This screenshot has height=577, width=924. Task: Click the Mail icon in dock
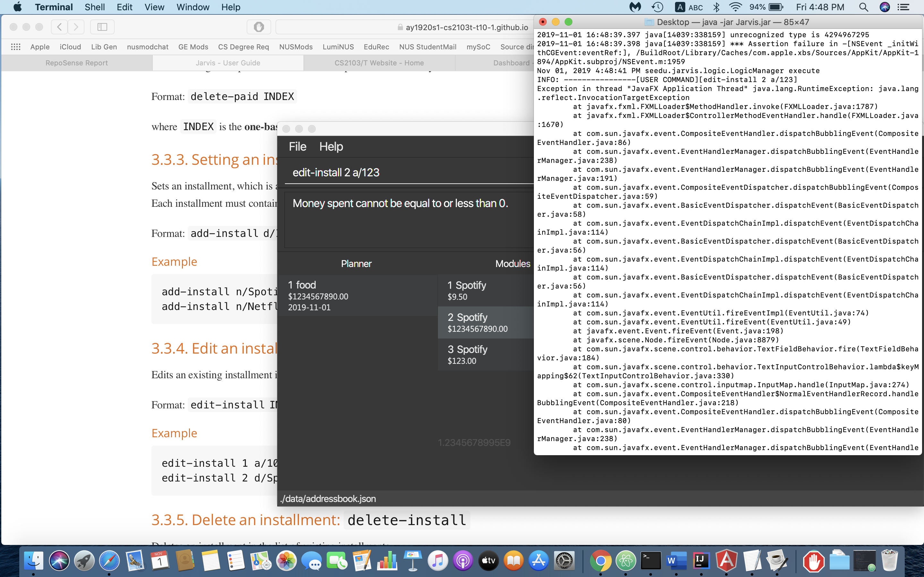133,562
